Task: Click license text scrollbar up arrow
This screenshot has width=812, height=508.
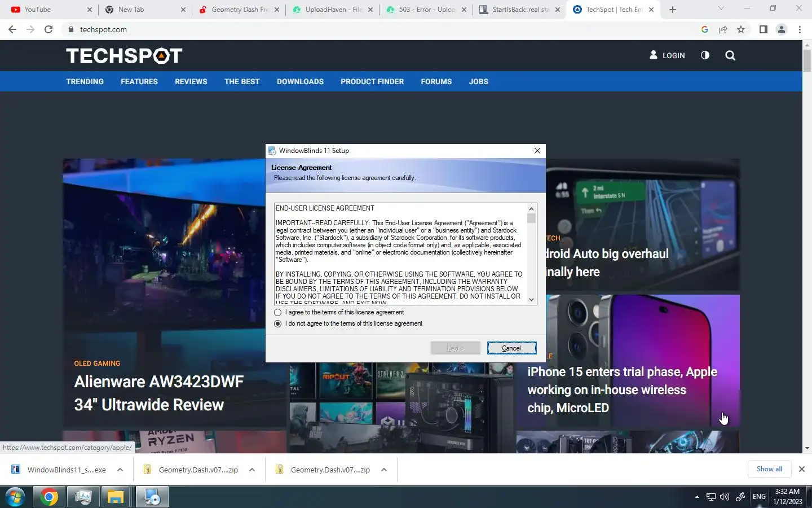Action: click(531, 208)
